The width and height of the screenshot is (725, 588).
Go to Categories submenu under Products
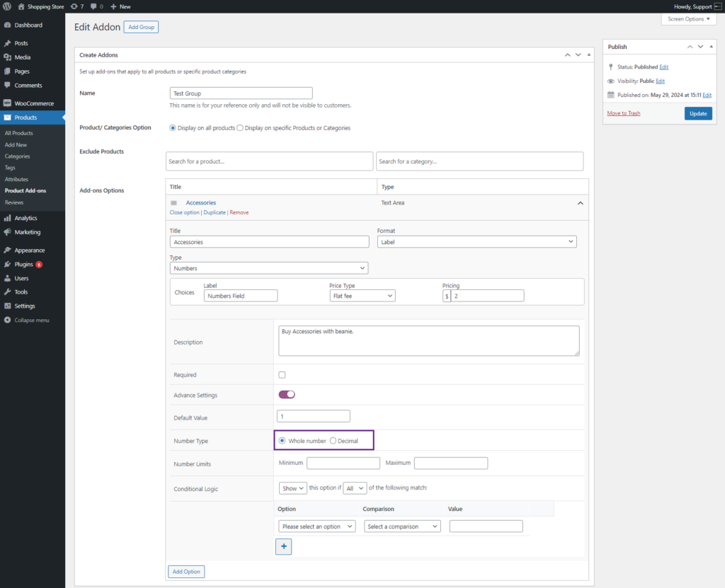(x=17, y=156)
